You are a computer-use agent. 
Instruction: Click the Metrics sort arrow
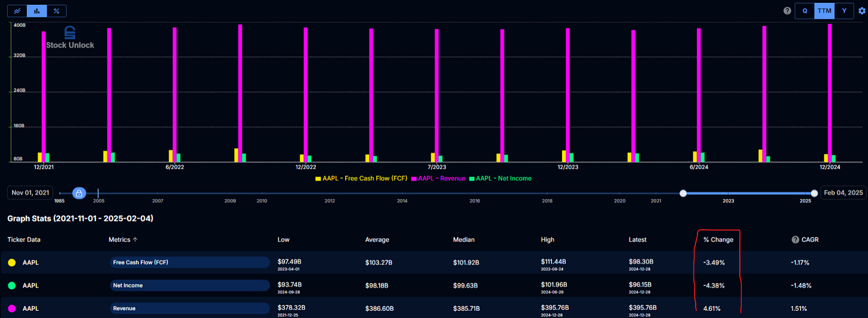(134, 239)
